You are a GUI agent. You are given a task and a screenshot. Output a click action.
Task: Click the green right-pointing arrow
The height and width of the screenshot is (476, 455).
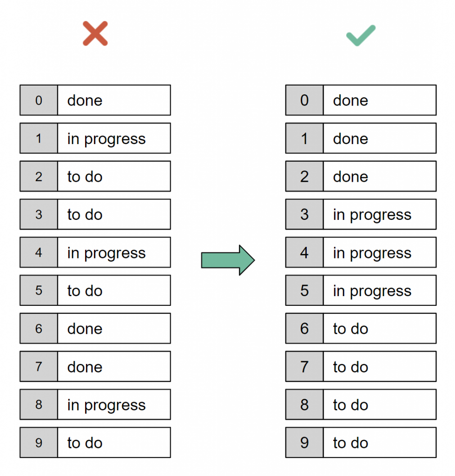(x=228, y=260)
